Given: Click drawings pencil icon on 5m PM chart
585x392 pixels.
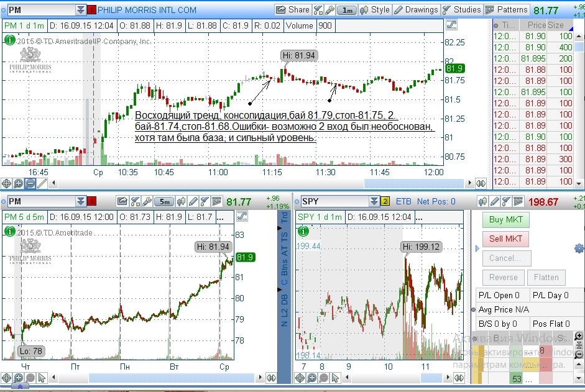Looking at the screenshot, I should point(193,202).
